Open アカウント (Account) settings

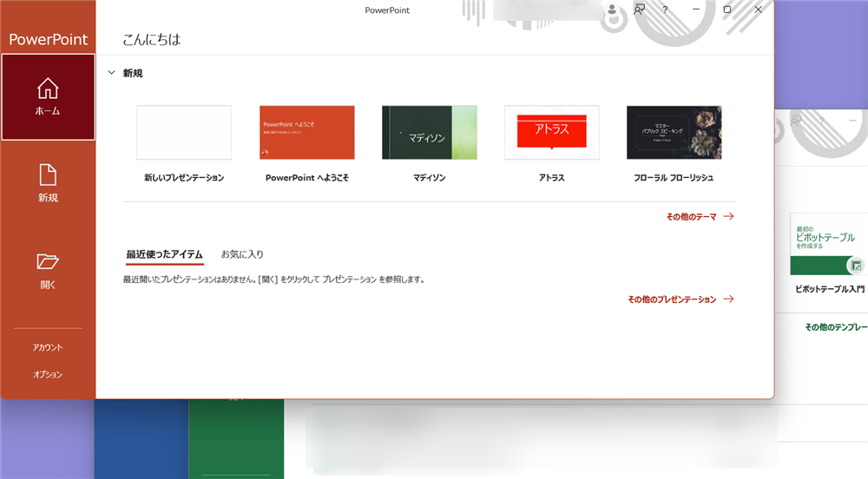[48, 347]
